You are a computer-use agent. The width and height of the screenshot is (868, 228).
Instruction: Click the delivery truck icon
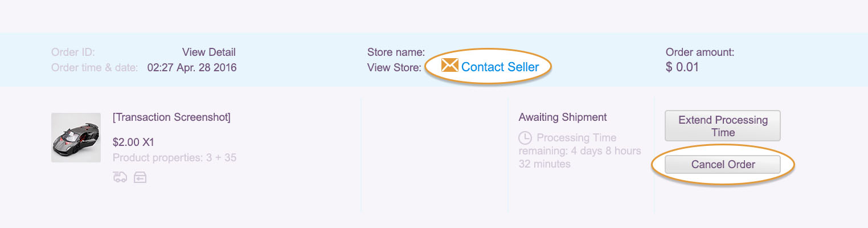(x=120, y=177)
